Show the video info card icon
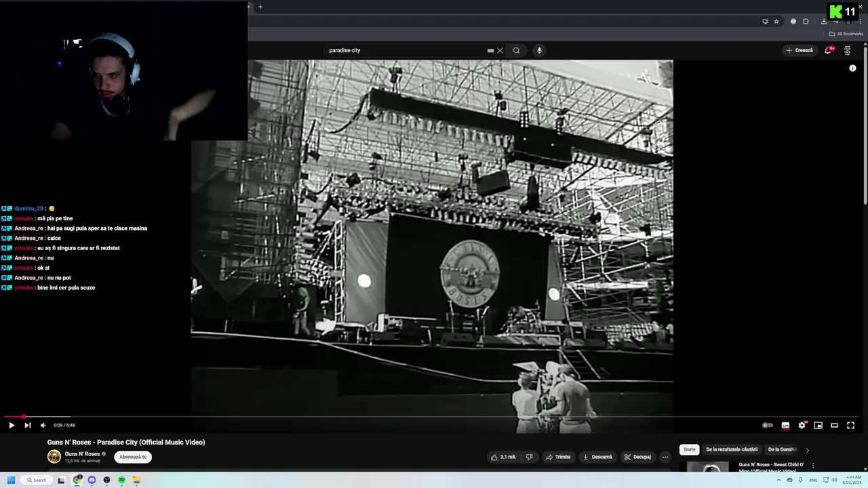This screenshot has width=868, height=488. [x=852, y=68]
